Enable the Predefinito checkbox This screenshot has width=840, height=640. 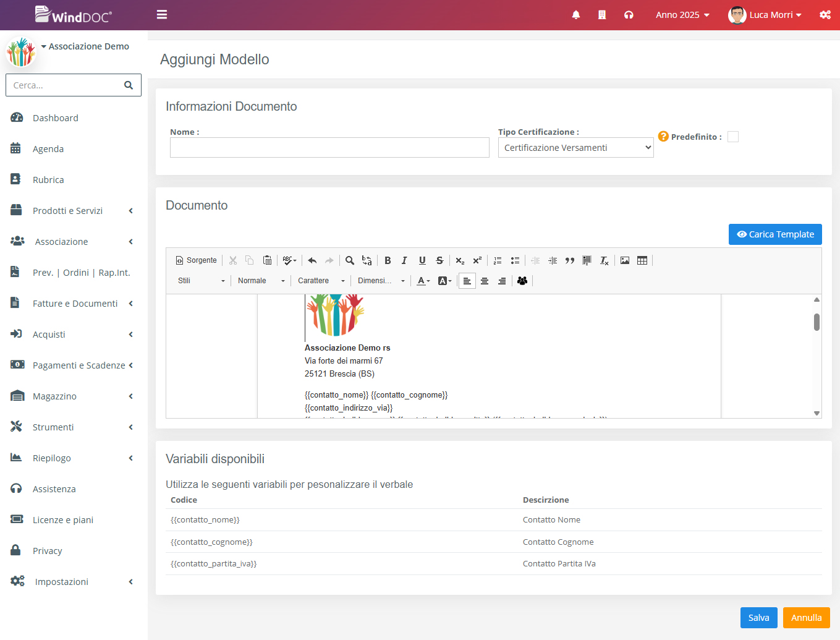[733, 137]
